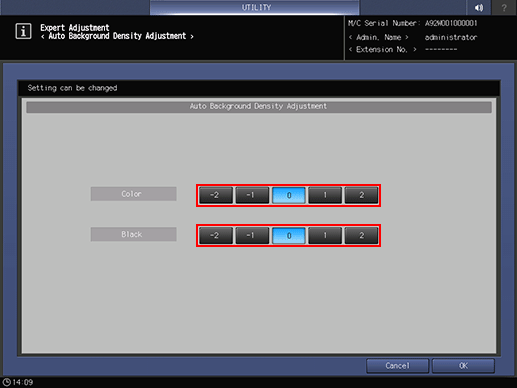Click the Auto Background Density Adjustment header

click(x=259, y=106)
